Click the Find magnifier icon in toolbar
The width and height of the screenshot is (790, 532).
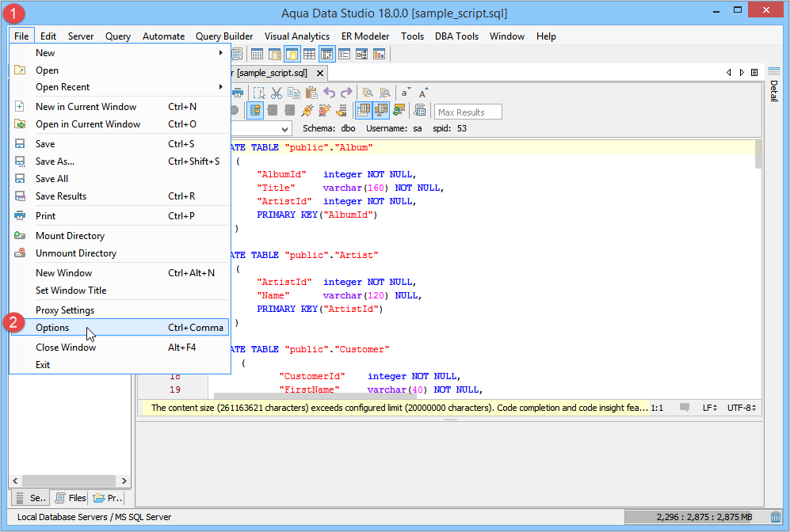click(368, 93)
